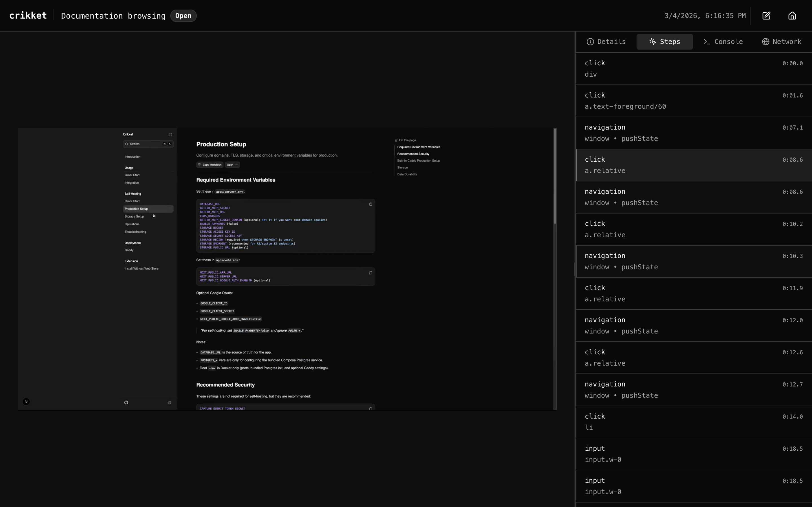Copy the web env code block
The image size is (812, 507).
[x=370, y=273]
